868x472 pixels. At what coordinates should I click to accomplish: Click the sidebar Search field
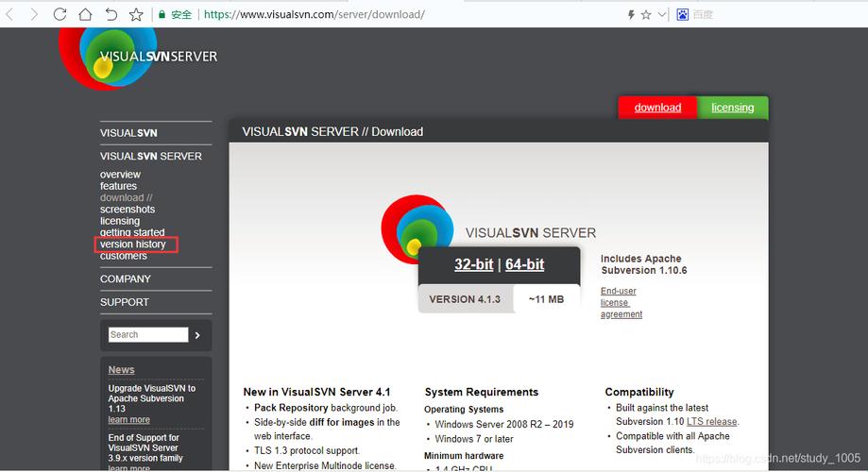click(148, 335)
